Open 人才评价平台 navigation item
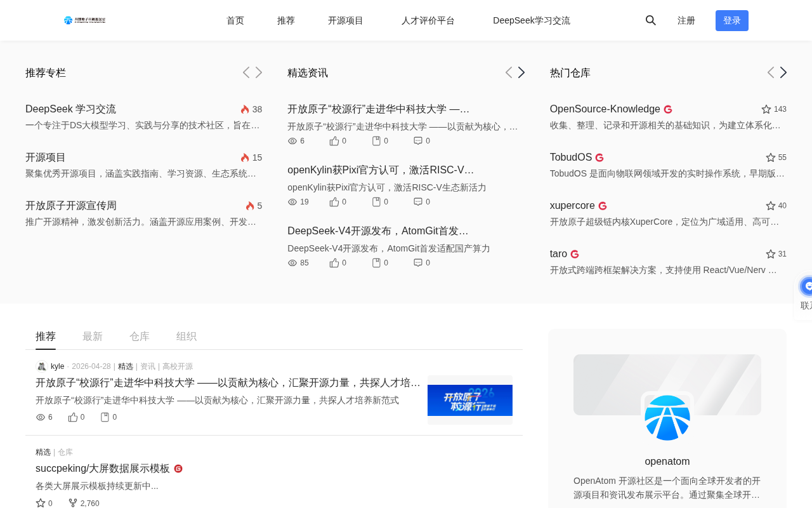The width and height of the screenshot is (812, 508). point(428,20)
